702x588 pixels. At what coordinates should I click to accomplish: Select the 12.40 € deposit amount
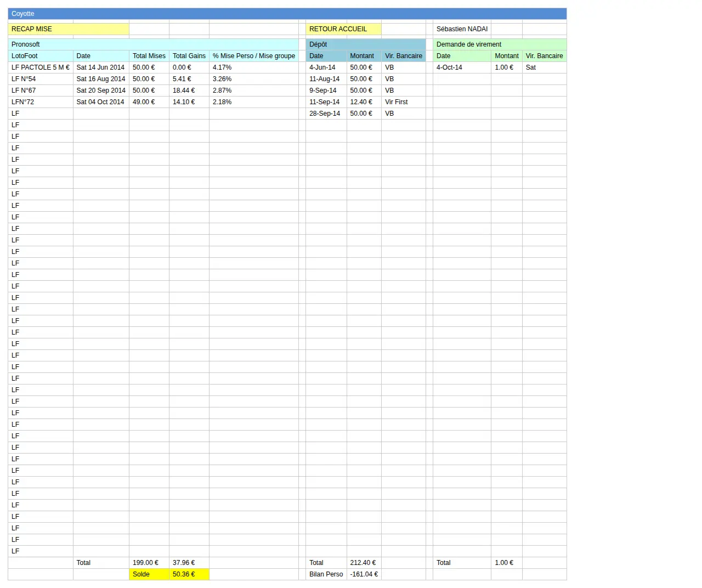tap(364, 102)
